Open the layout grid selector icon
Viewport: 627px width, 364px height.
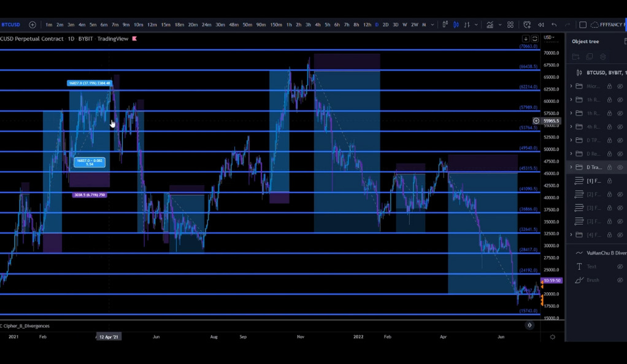pyautogui.click(x=510, y=25)
